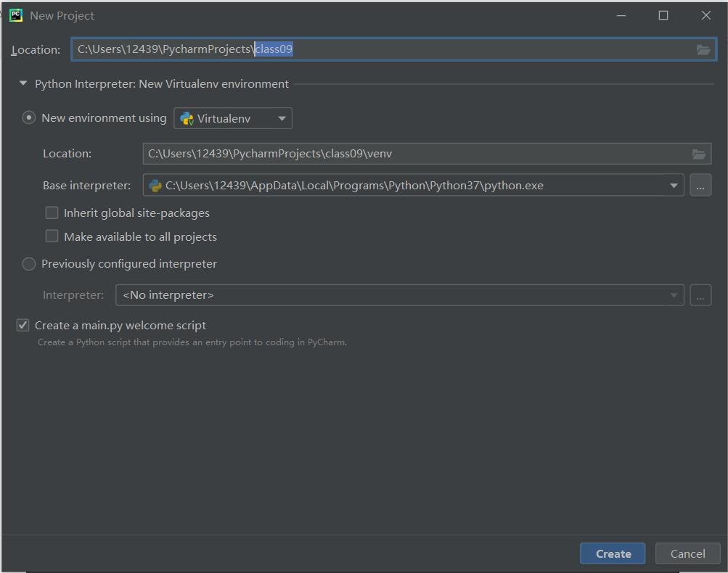
Task: Check Make available to all projects
Action: 52,237
